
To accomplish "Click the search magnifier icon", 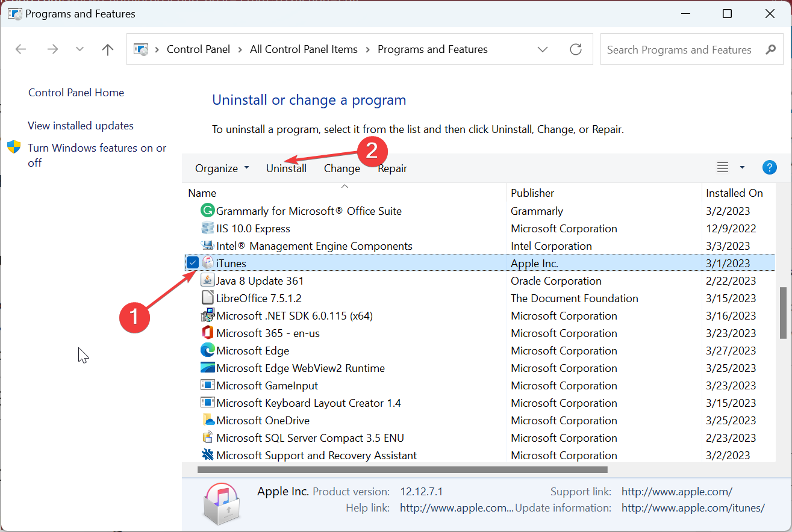I will click(x=770, y=49).
